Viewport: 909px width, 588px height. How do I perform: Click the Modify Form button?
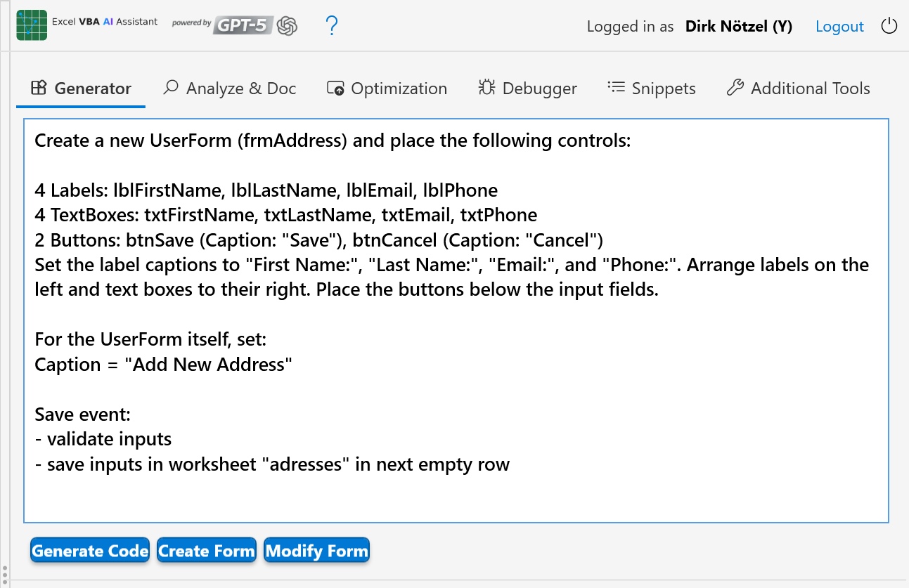[316, 550]
